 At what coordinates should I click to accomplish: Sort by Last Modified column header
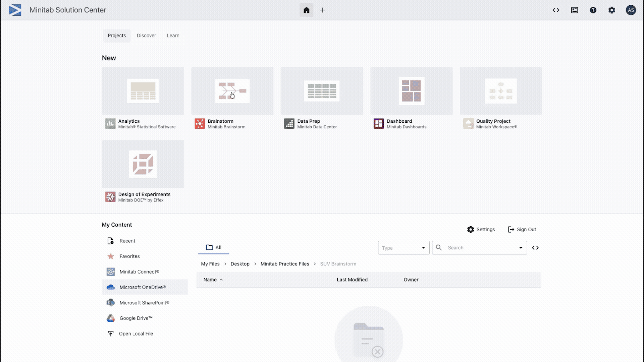(x=352, y=280)
